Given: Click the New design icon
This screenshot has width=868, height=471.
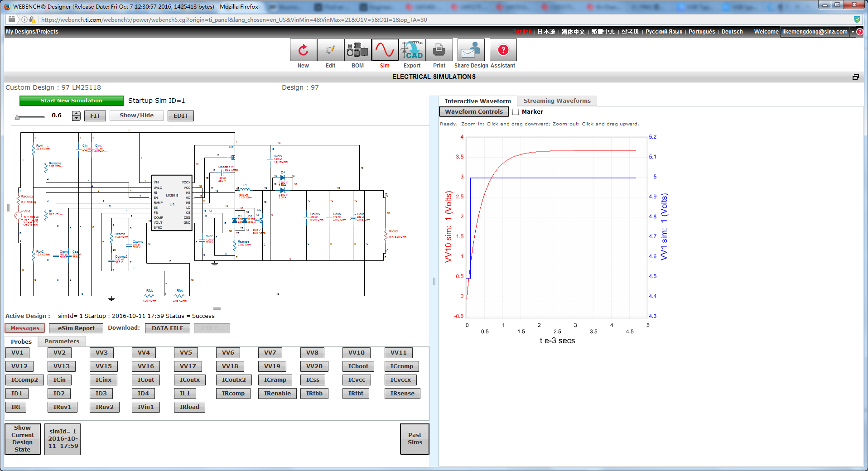Looking at the screenshot, I should click(303, 50).
